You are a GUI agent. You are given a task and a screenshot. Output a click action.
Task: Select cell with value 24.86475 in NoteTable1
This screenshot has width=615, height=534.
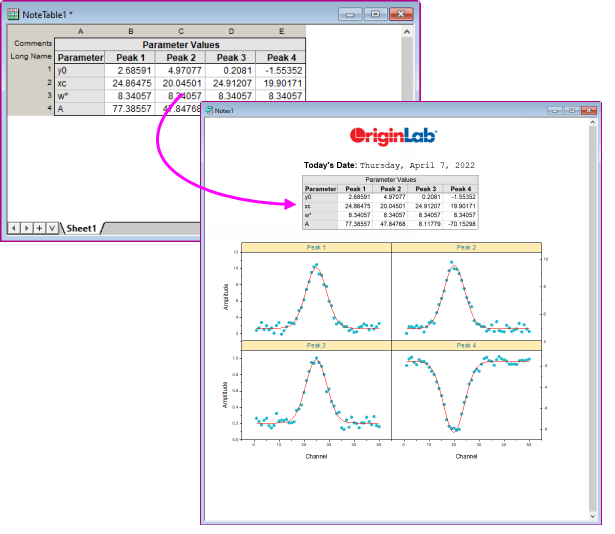click(130, 83)
